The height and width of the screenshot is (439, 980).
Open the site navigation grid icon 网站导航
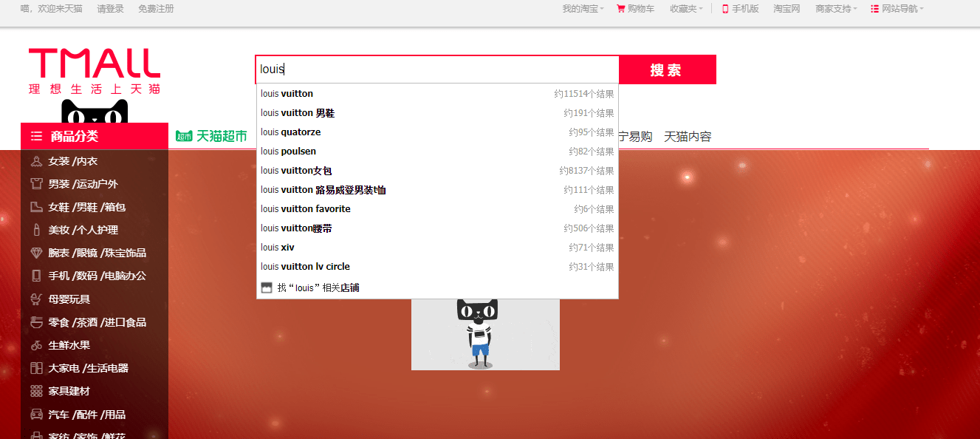pyautogui.click(x=875, y=9)
